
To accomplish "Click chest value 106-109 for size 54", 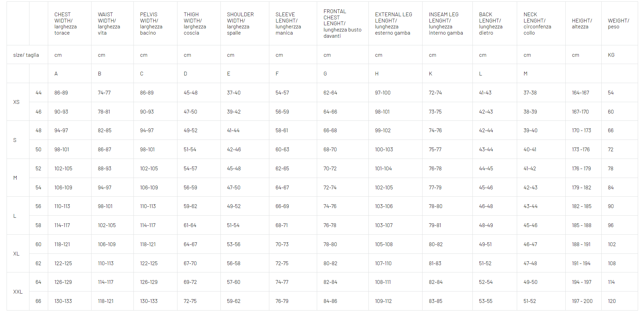I will coord(63,188).
